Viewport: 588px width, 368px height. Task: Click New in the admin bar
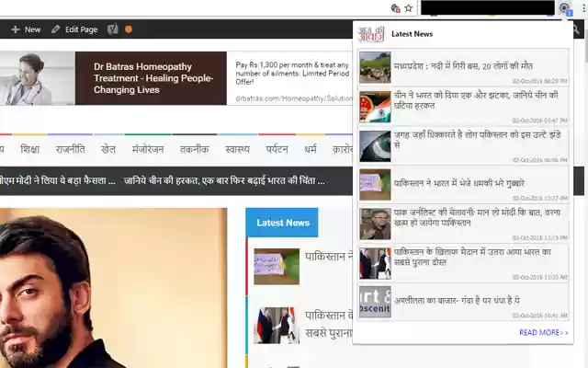pyautogui.click(x=33, y=29)
